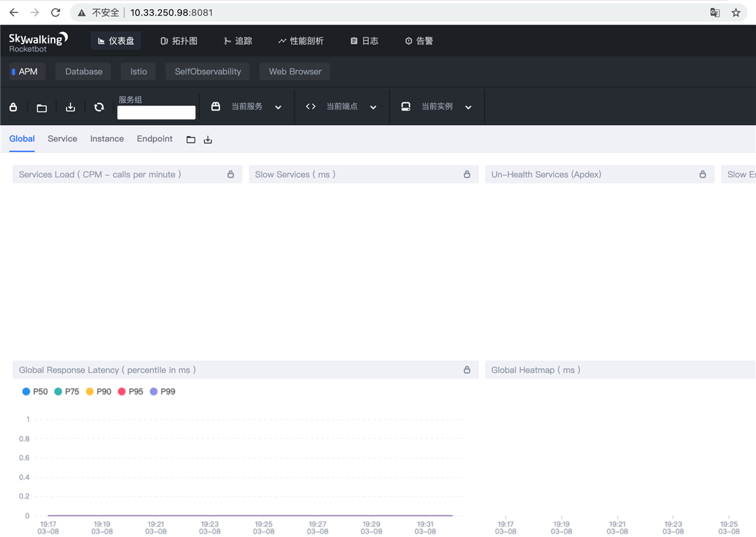Click the folder import icon in toolbar

tap(42, 108)
